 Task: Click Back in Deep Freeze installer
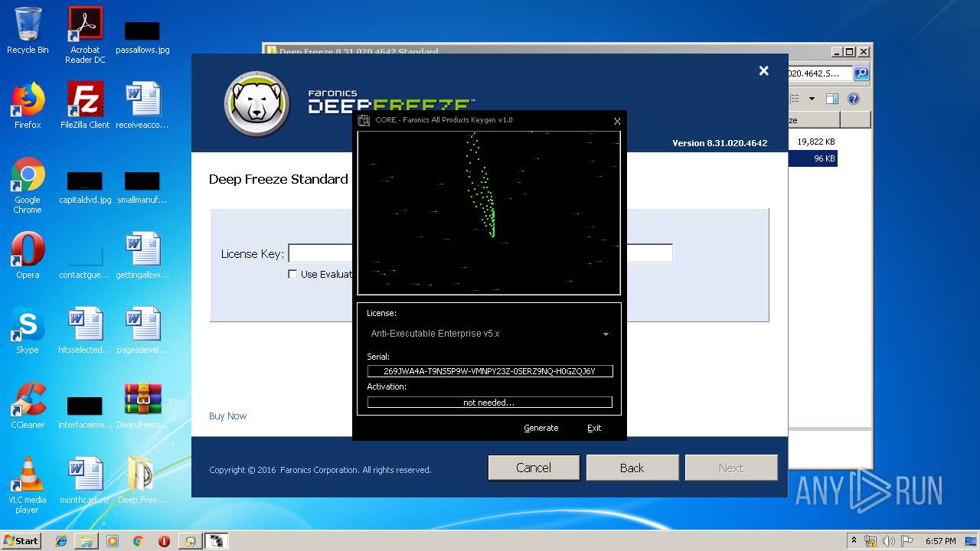632,468
